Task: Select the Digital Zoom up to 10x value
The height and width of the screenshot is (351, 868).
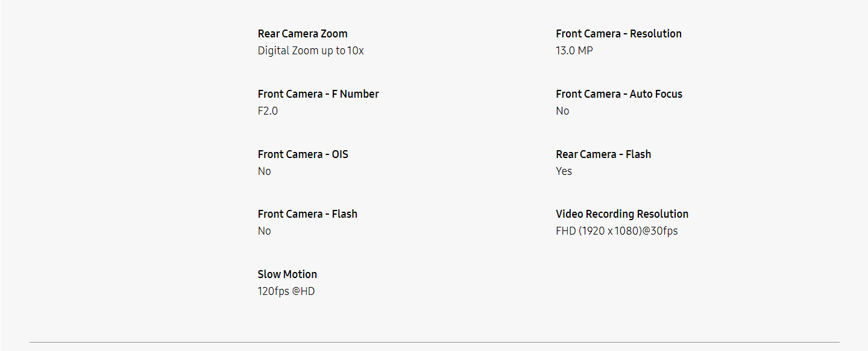Action: pos(310,51)
